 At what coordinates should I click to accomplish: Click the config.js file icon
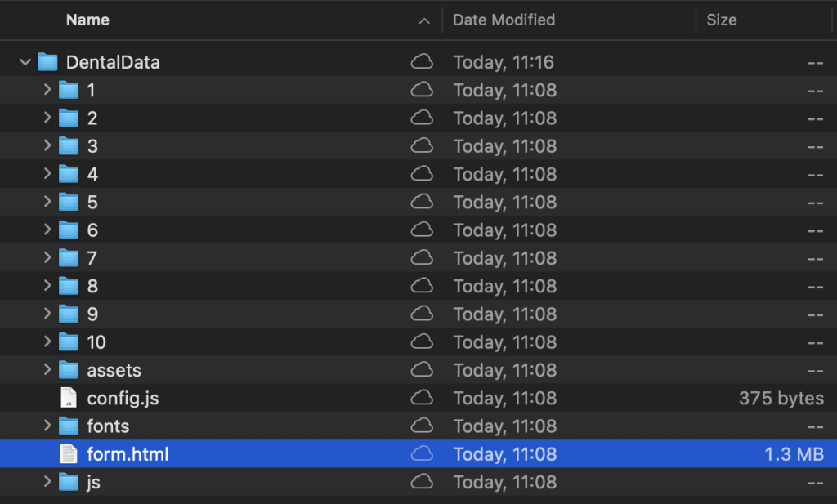point(69,399)
